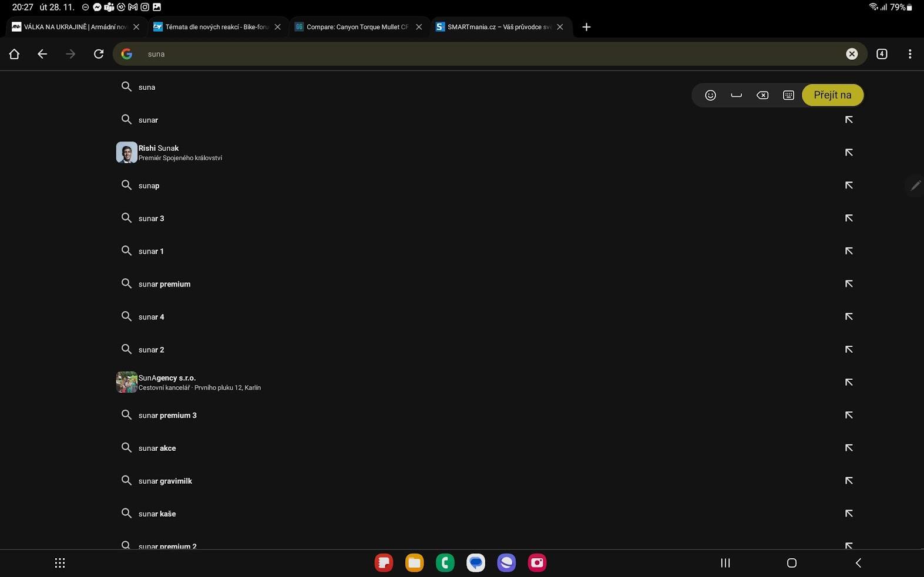This screenshot has width=924, height=577.
Task: Open the pen edge panel handle
Action: 915,185
